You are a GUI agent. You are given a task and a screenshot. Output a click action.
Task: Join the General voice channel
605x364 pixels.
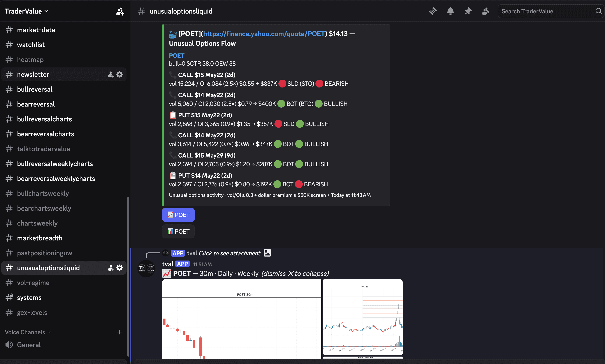[64, 345]
